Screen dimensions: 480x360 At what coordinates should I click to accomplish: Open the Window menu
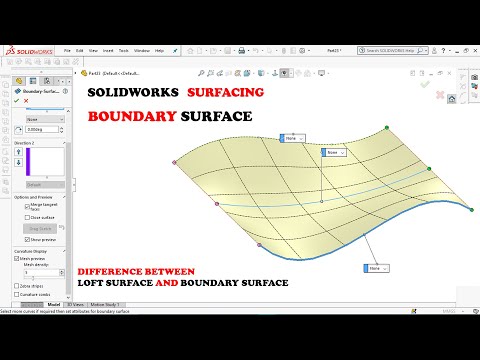click(x=142, y=51)
